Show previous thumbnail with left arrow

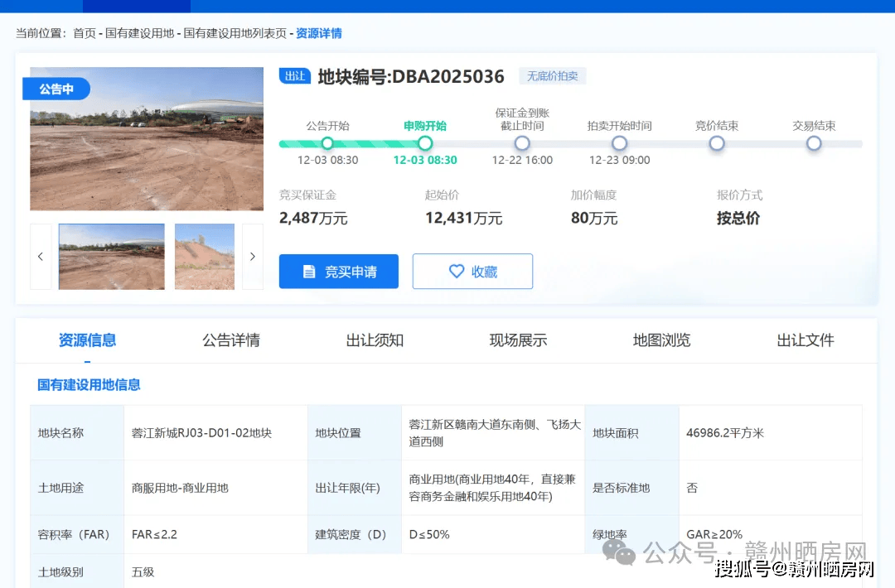41,257
